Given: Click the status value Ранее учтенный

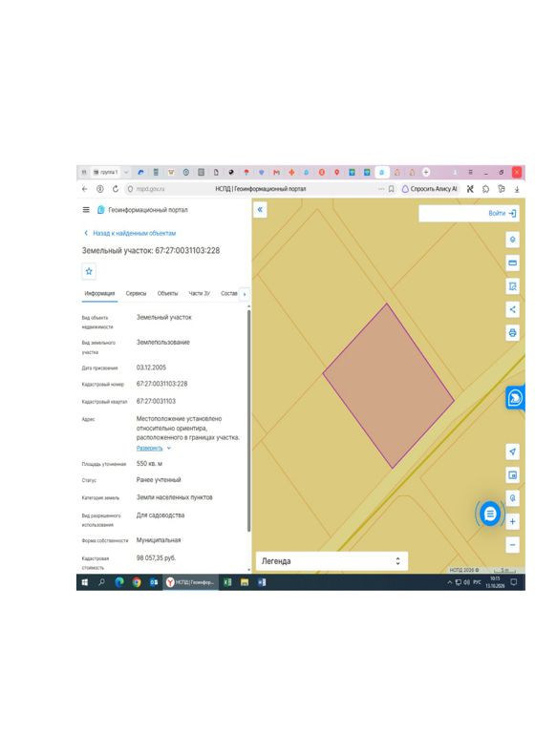Looking at the screenshot, I should pos(159,480).
